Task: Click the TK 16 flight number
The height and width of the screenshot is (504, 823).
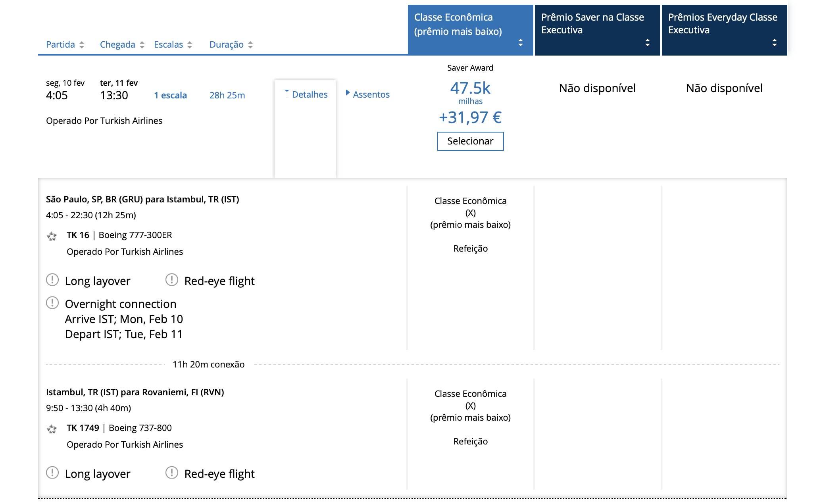Action: pos(78,235)
